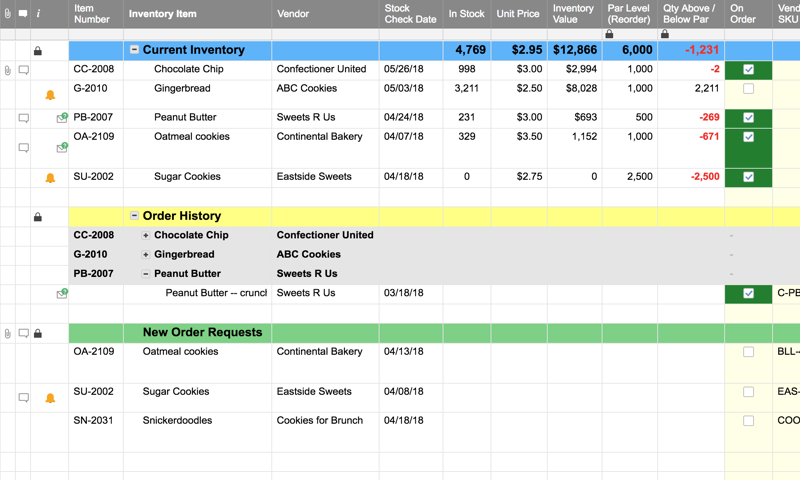Viewport: 800px width, 480px height.
Task: Expand Chocolate Chip under Order History
Action: tap(145, 236)
